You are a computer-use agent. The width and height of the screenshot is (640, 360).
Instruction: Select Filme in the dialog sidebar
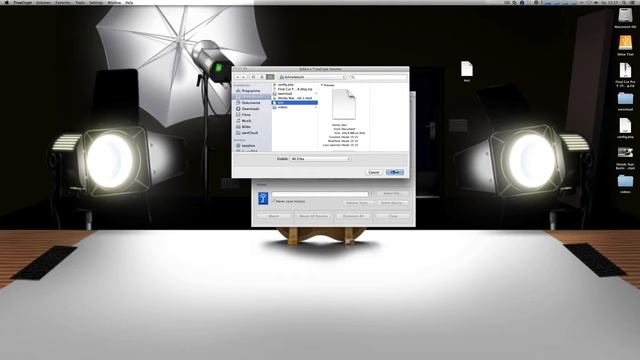click(246, 115)
